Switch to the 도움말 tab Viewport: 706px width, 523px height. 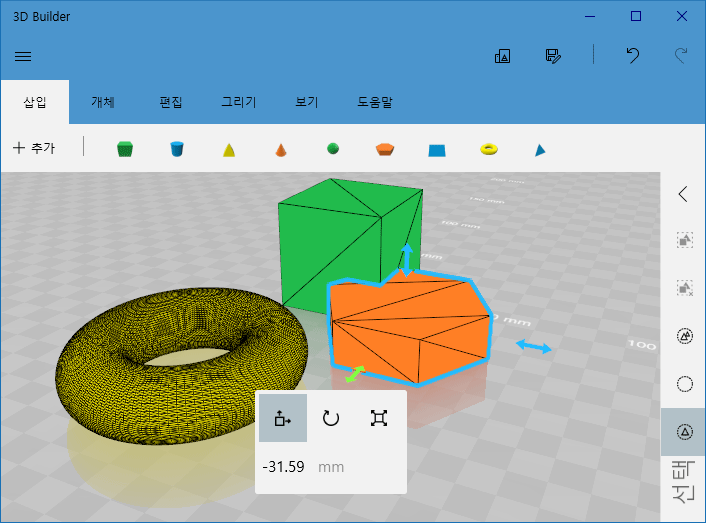point(375,102)
